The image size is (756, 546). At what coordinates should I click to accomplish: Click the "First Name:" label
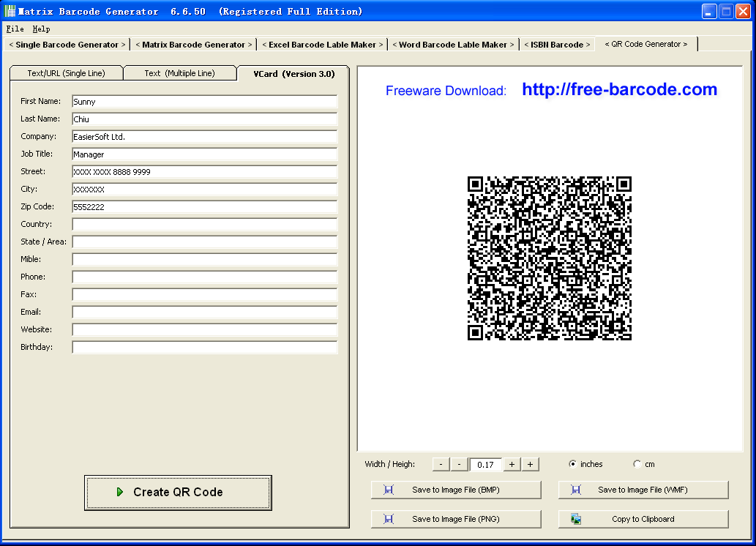tap(40, 101)
